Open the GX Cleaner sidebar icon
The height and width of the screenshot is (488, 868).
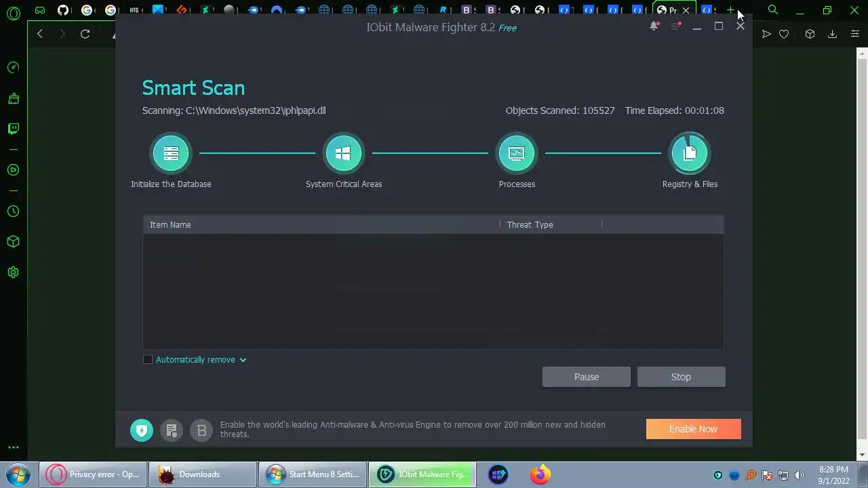pyautogui.click(x=13, y=98)
